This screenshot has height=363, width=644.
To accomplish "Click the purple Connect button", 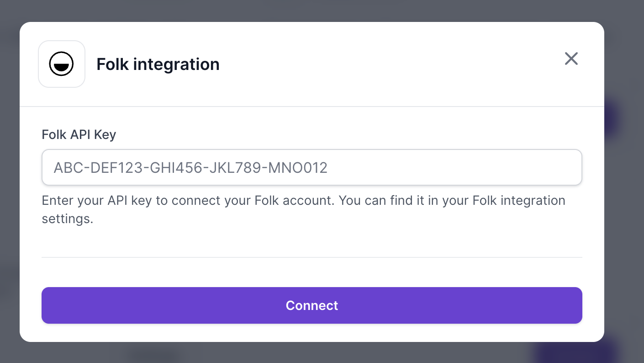I will (x=312, y=305).
